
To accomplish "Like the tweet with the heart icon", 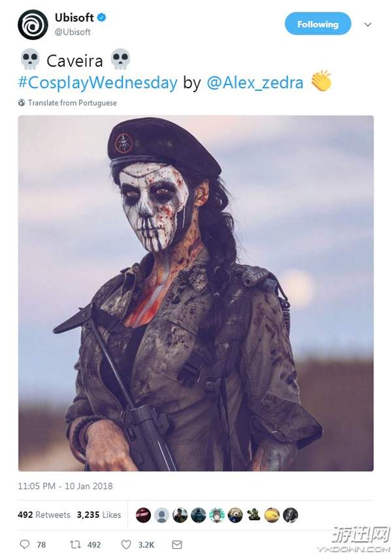I will click(x=126, y=544).
